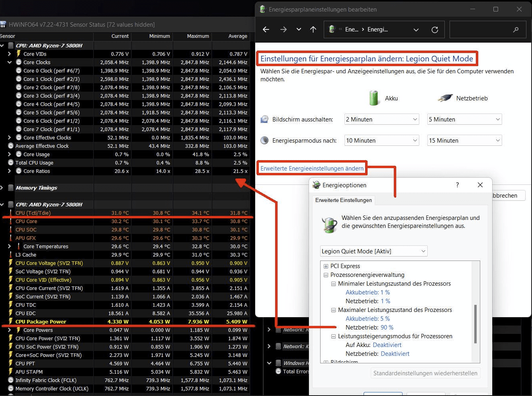The height and width of the screenshot is (396, 532).
Task: Click the Core Clocks clock icon
Action: [x=19, y=62]
